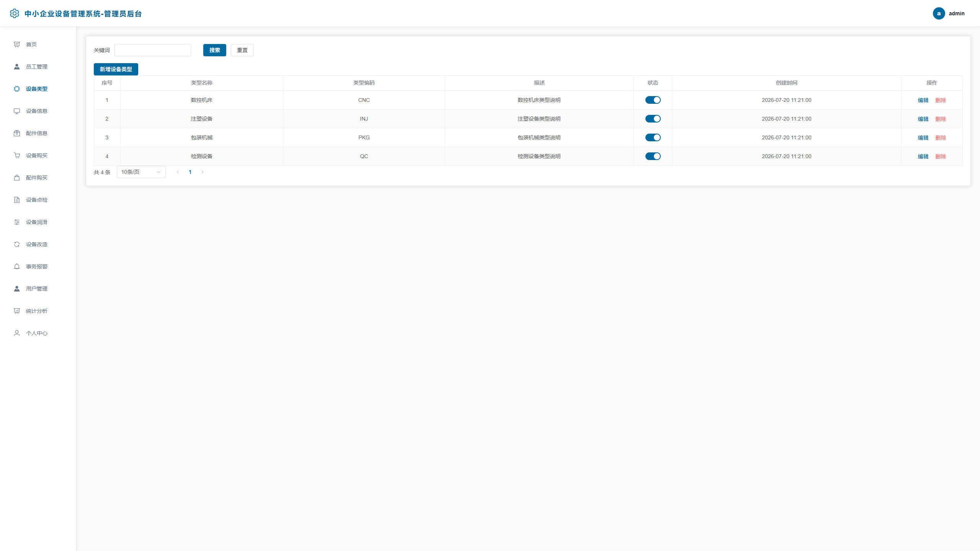Image resolution: width=980 pixels, height=551 pixels.
Task: Edit the 注塑设备 row
Action: point(923,119)
